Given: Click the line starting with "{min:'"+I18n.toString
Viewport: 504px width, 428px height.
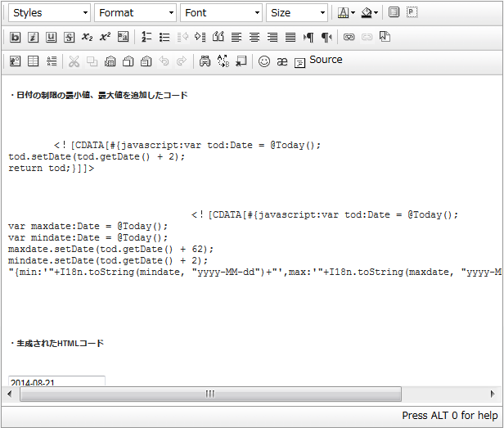Looking at the screenshot, I should coord(255,273).
